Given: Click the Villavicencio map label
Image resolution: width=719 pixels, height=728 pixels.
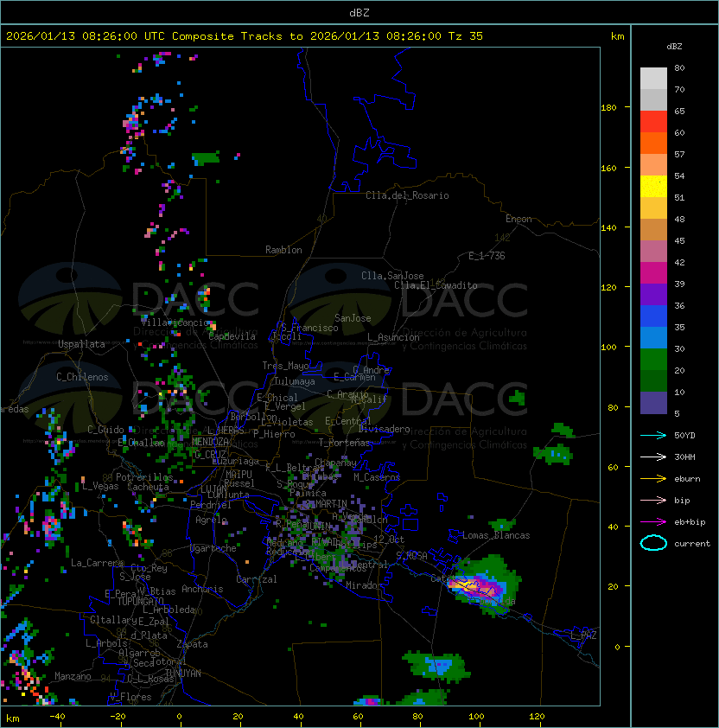Looking at the screenshot, I should 175,322.
